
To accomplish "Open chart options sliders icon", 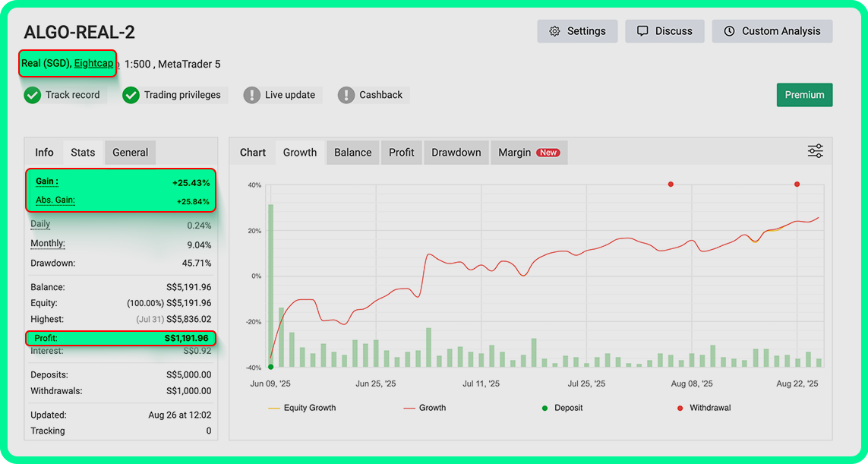I will (815, 151).
